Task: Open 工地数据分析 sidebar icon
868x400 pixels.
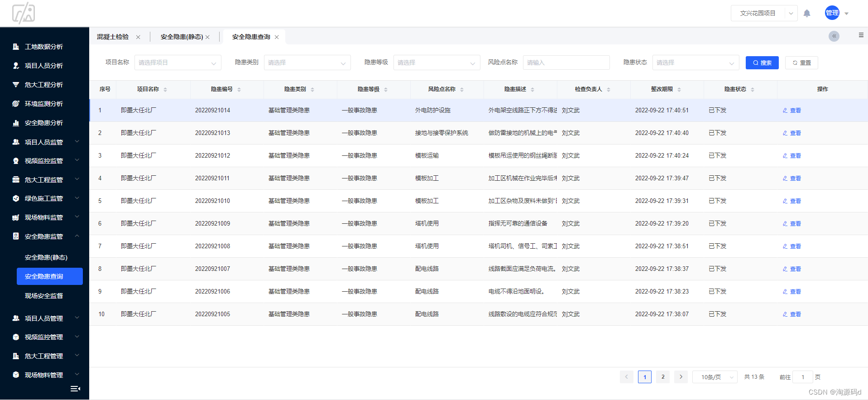Action: 16,47
